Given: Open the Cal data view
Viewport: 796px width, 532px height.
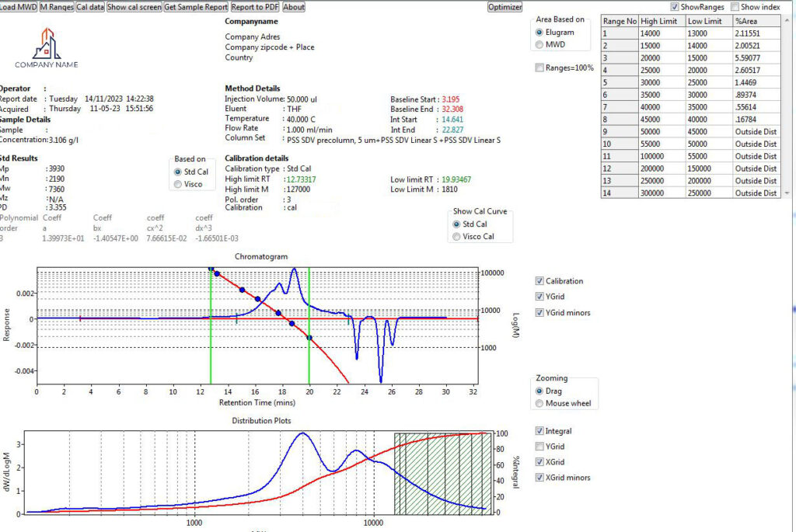Looking at the screenshot, I should (90, 7).
